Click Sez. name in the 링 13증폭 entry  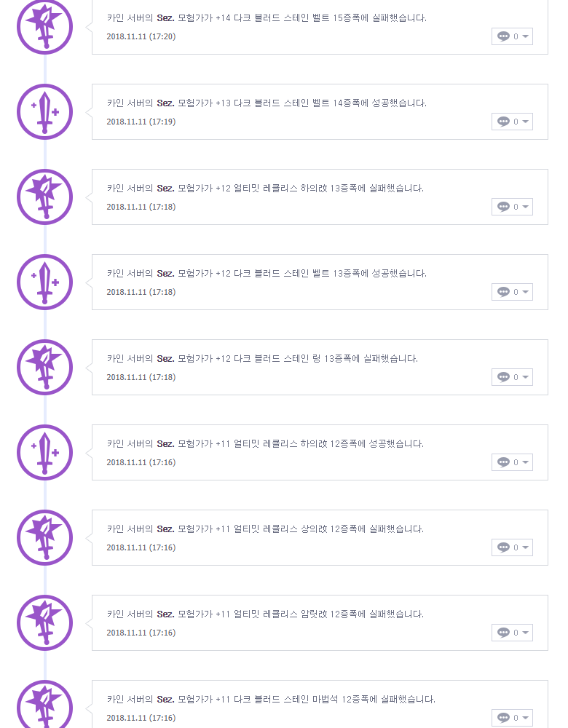(x=165, y=359)
